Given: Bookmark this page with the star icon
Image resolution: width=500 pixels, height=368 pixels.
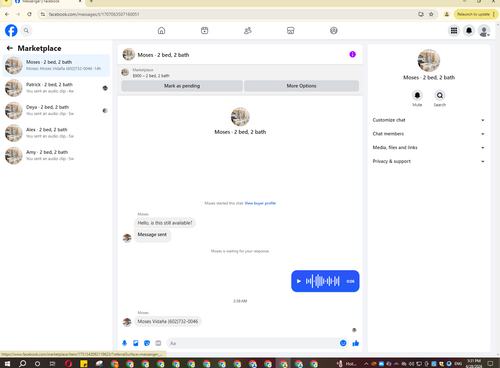Looking at the screenshot, I should click(x=431, y=14).
